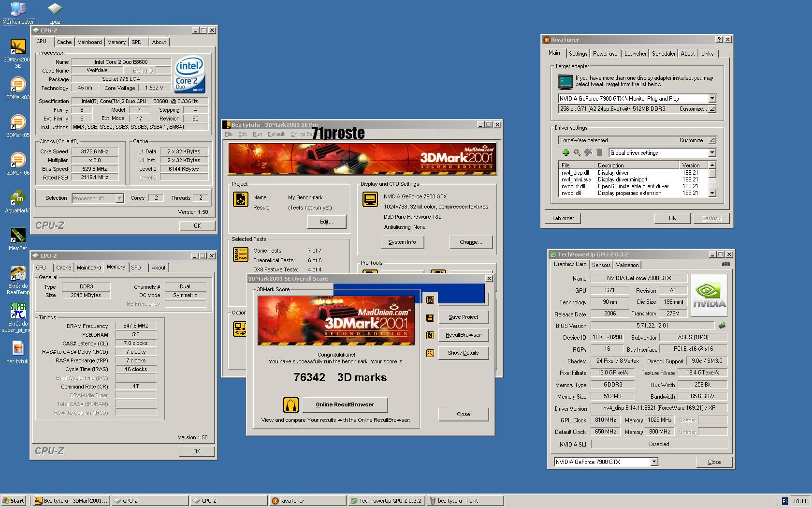
Task: Switch to the RivaTuner taskbar button
Action: tap(307, 501)
